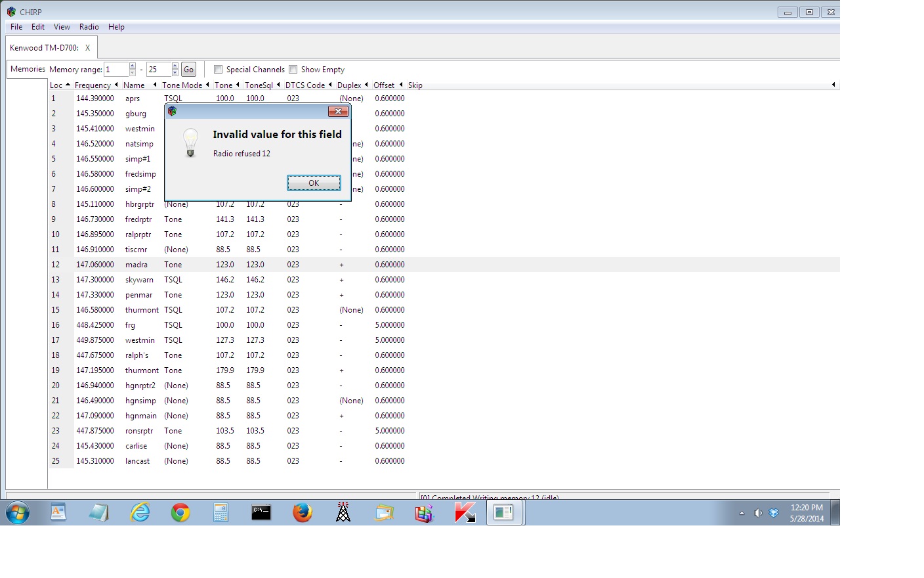The image size is (924, 578).
Task: Sort by the Offset column header
Action: click(x=388, y=85)
